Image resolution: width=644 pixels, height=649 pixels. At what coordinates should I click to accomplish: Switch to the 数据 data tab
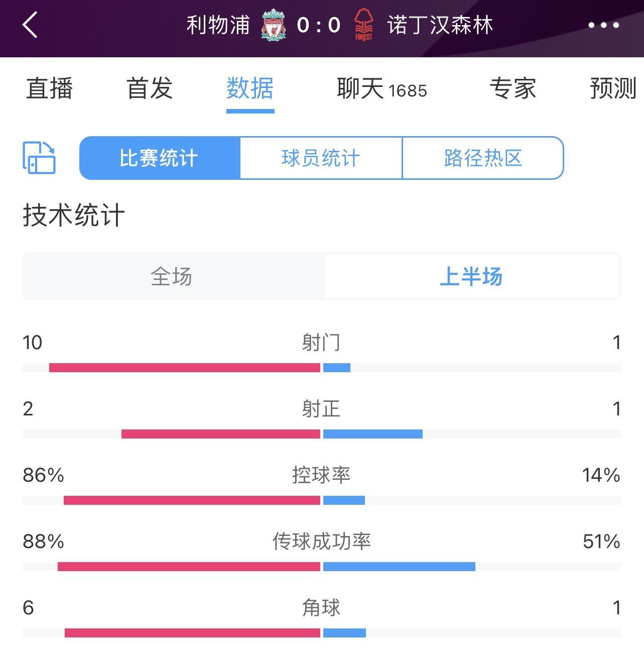pos(249,89)
